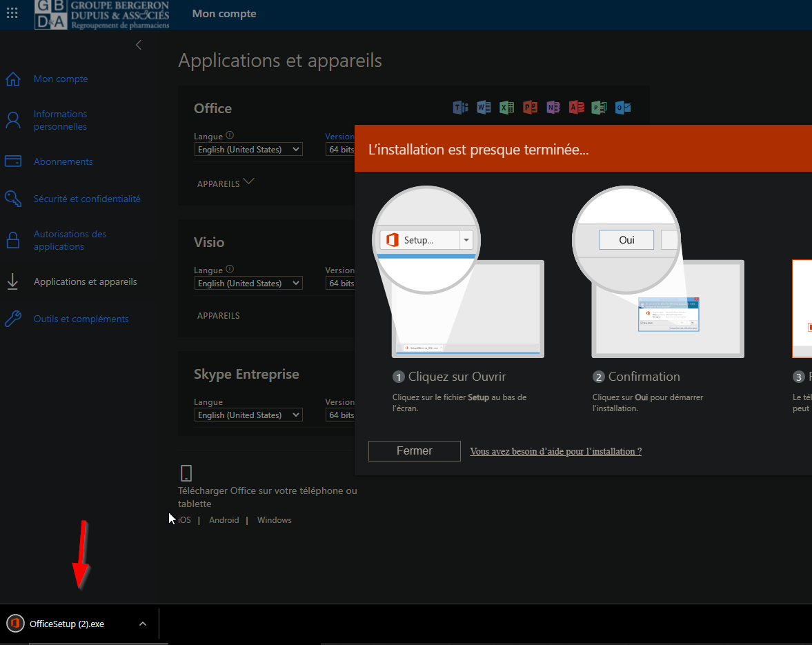Open the Office language dropdown
This screenshot has width=812, height=645.
tap(248, 149)
